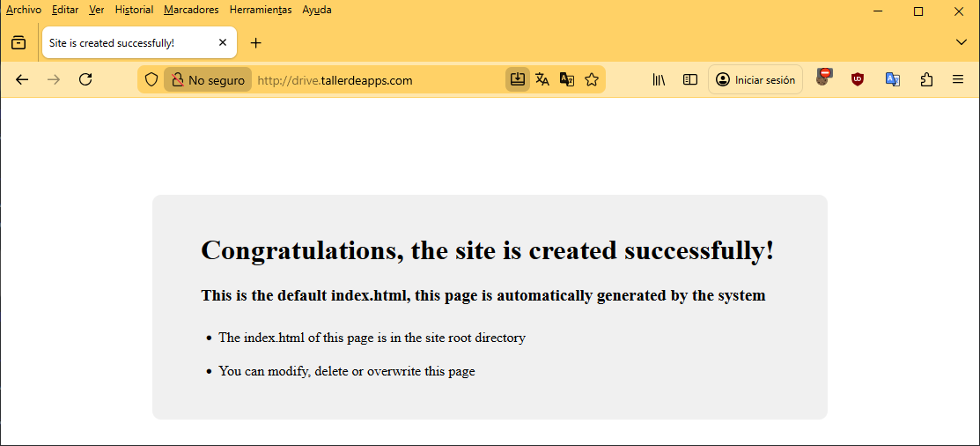The height and width of the screenshot is (446, 980).
Task: Click the No seguro security indicator
Action: click(x=208, y=79)
